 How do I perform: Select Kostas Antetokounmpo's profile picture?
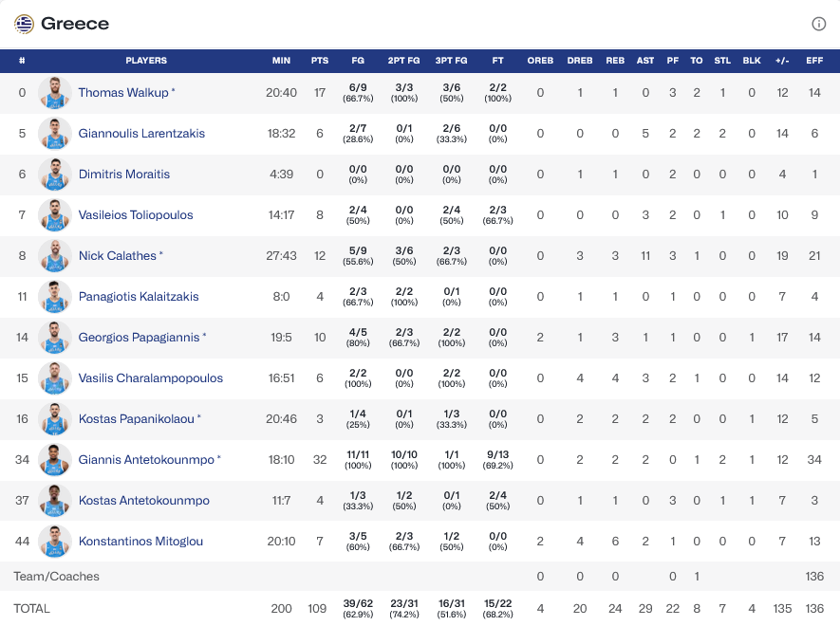click(55, 501)
